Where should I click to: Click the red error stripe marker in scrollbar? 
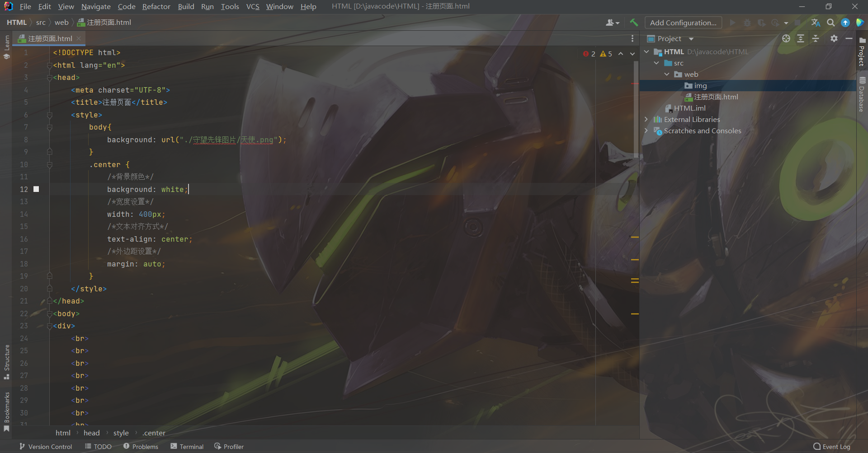coord(635,84)
